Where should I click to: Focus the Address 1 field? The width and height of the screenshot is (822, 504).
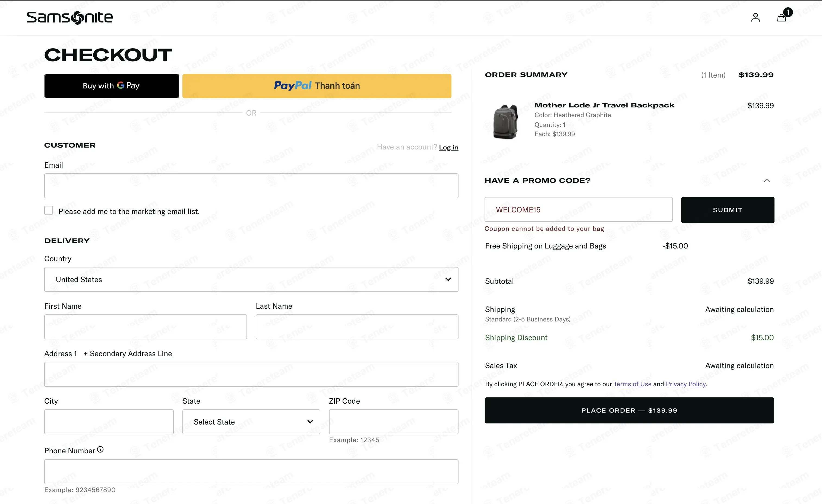point(251,374)
